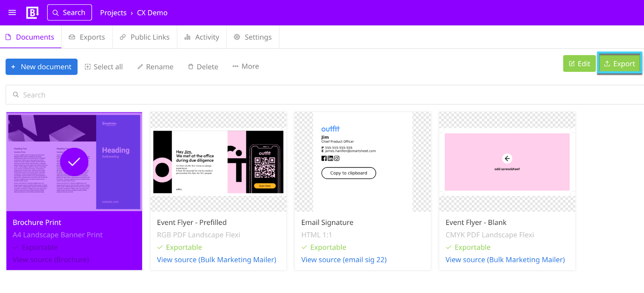Select the Event Flyer - Prefilled thumbnail

219,162
